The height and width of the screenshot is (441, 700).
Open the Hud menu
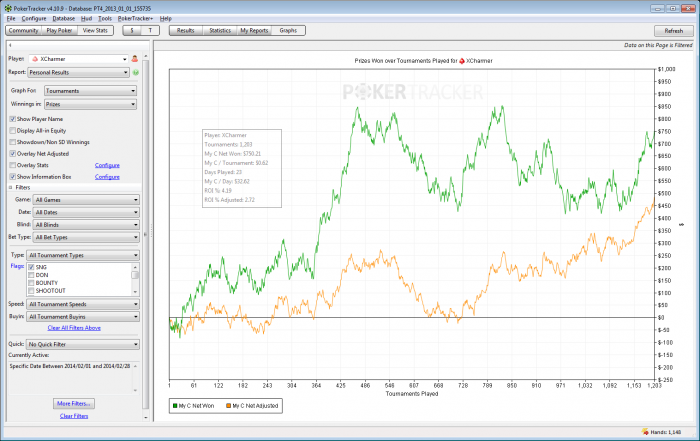pos(87,18)
